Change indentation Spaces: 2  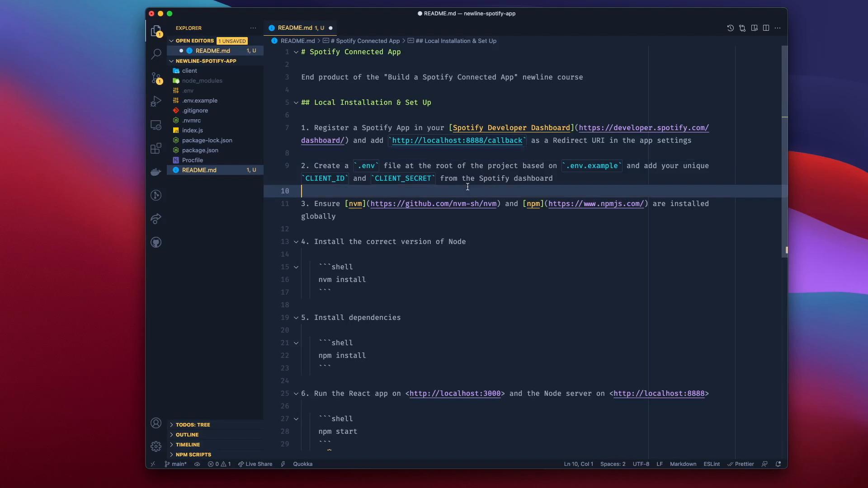[x=613, y=464]
